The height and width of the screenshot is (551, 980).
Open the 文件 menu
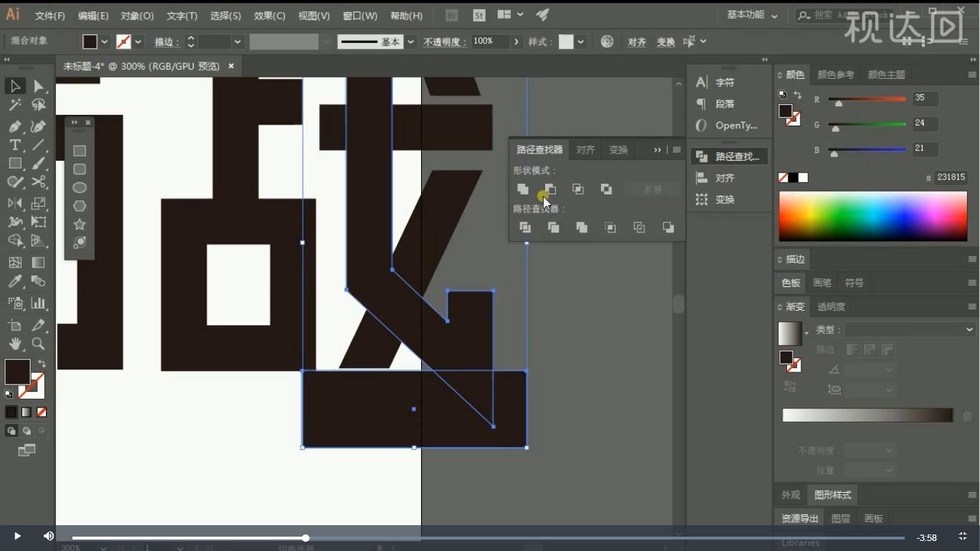[x=49, y=16]
